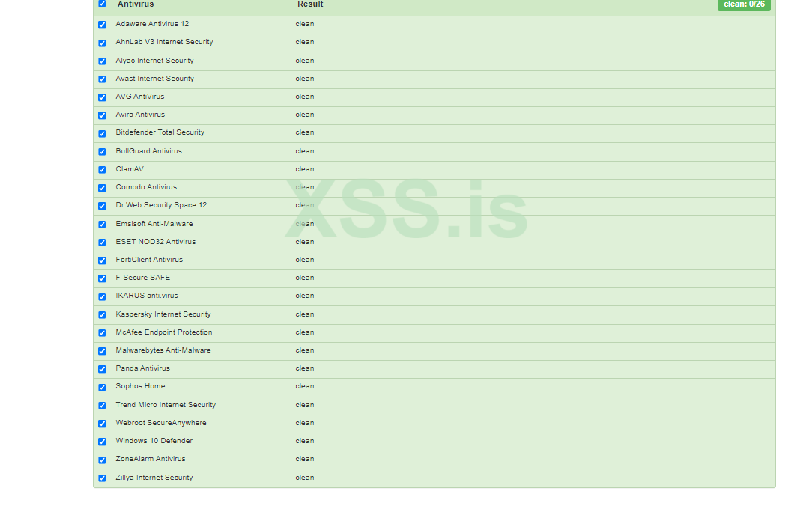Click the Antivirus column header
Screen dimensions: 812x506
[x=135, y=4]
